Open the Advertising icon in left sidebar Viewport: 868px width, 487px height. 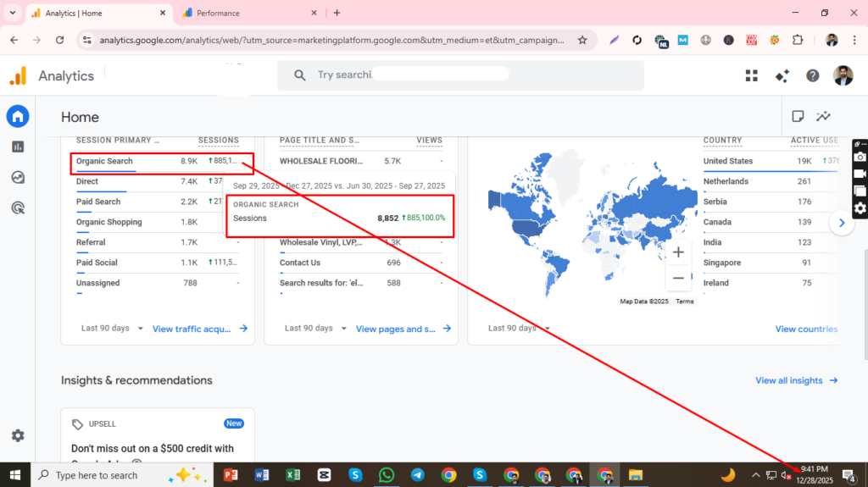click(18, 208)
